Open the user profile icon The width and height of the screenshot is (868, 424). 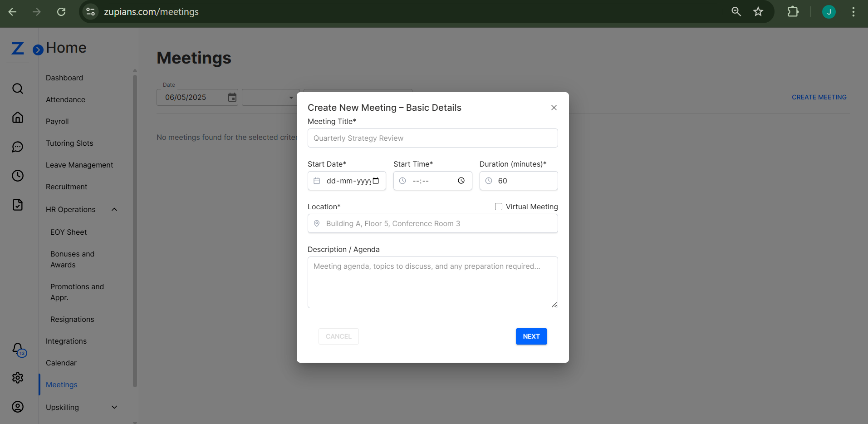click(17, 406)
